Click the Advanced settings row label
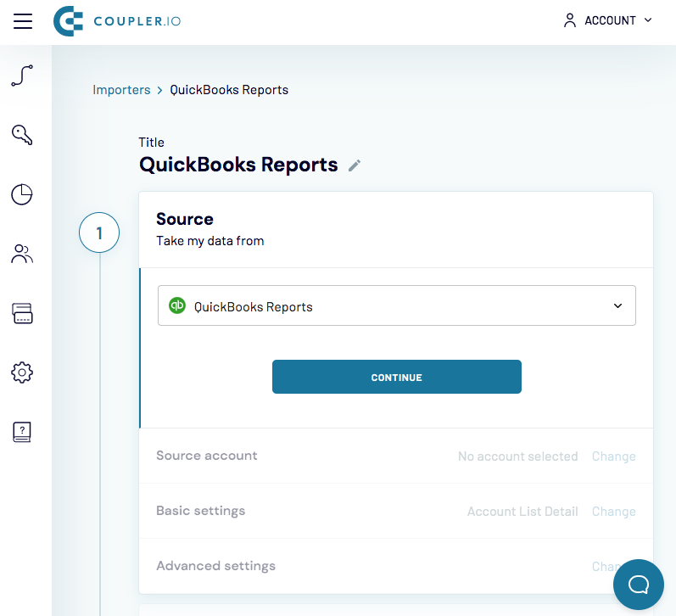This screenshot has width=676, height=616. (x=216, y=566)
